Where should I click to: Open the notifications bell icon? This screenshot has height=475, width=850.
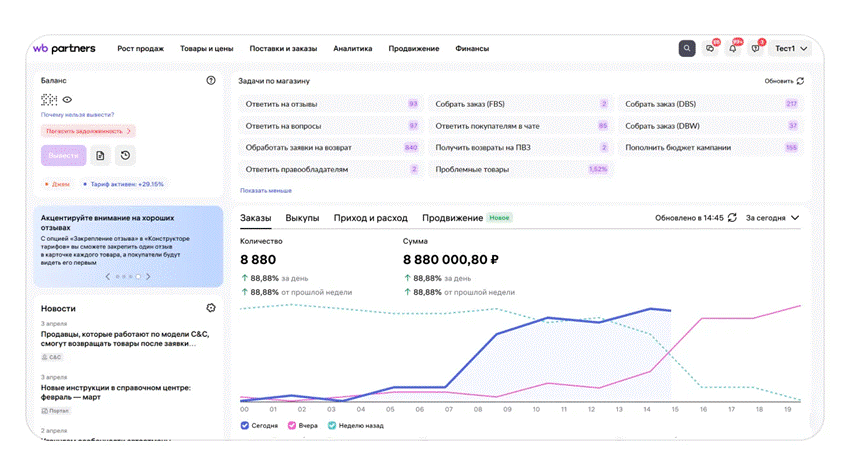pyautogui.click(x=732, y=48)
